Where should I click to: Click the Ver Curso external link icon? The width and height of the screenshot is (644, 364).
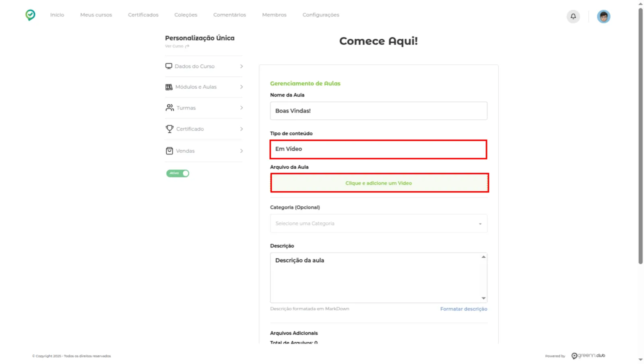tap(187, 46)
